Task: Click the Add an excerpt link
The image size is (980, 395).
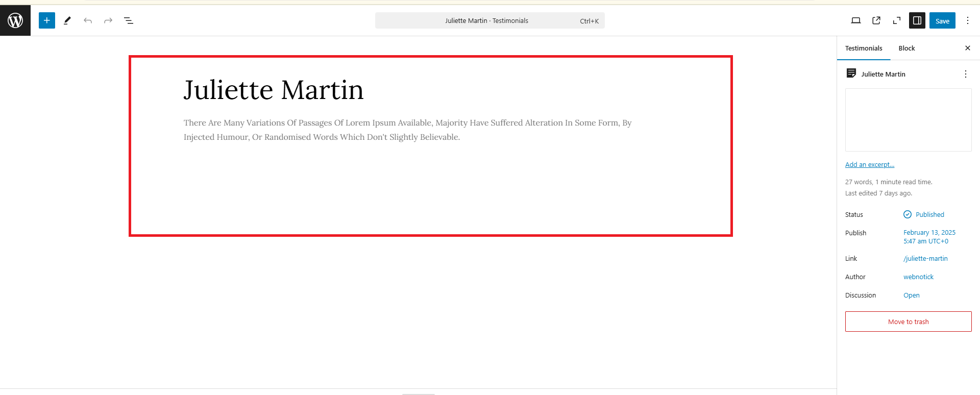Action: [870, 165]
